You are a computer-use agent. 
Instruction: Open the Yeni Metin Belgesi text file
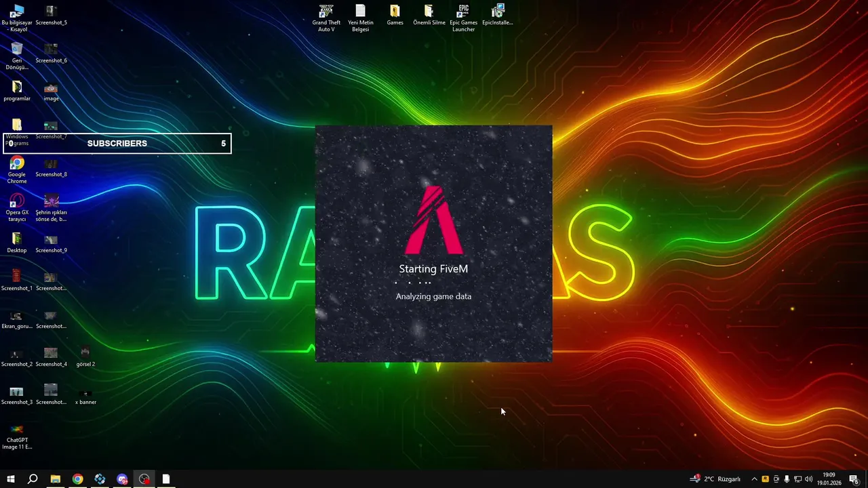361,18
